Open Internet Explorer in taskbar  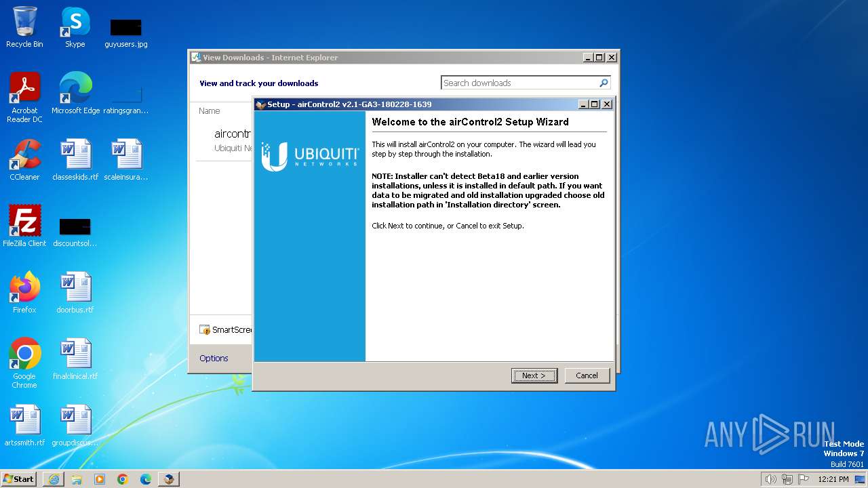pos(54,479)
